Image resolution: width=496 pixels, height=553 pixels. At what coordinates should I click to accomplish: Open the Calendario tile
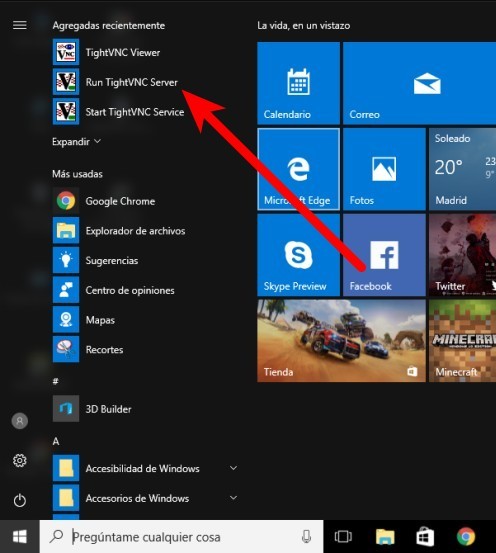pos(298,83)
